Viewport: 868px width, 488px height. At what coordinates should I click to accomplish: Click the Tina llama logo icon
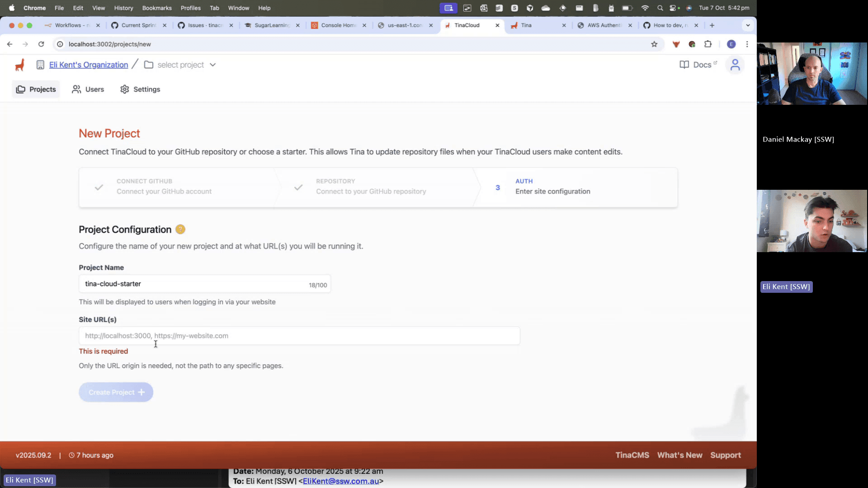pos(19,65)
